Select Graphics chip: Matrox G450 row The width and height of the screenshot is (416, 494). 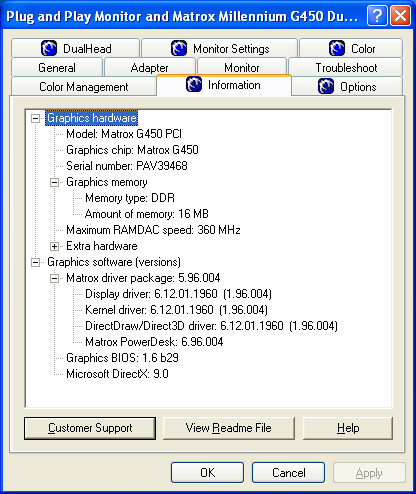pyautogui.click(x=132, y=150)
